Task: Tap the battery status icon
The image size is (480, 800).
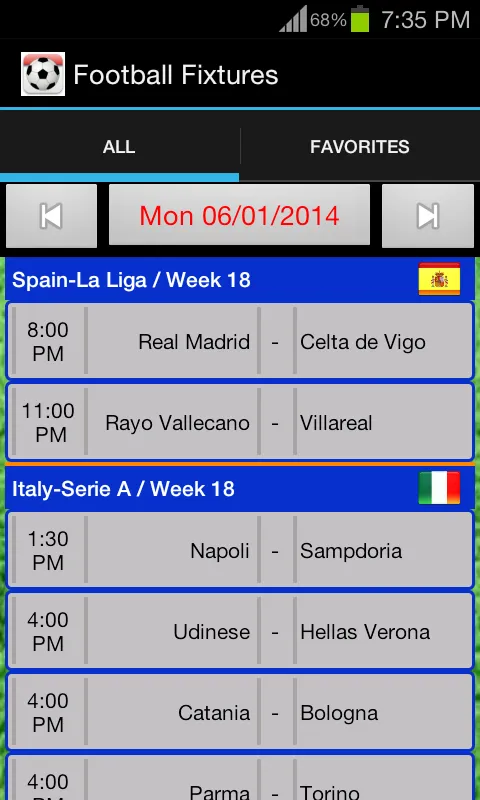Action: [x=360, y=19]
